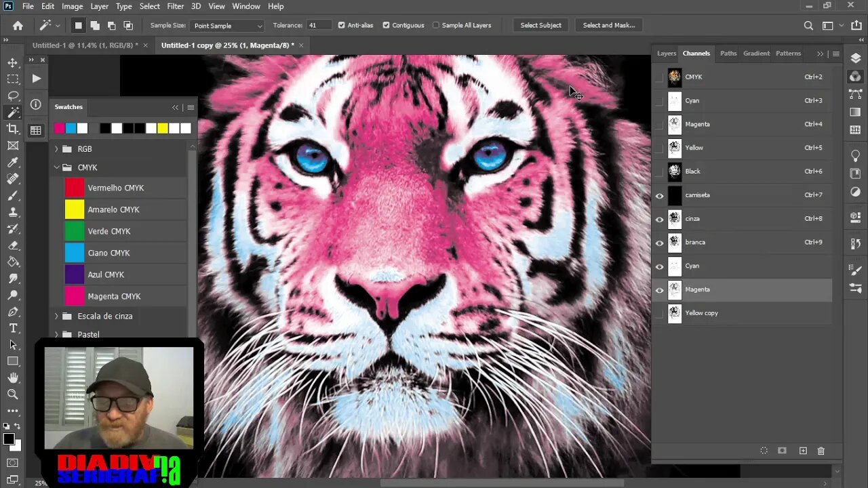Click the foreground color box

(9, 439)
